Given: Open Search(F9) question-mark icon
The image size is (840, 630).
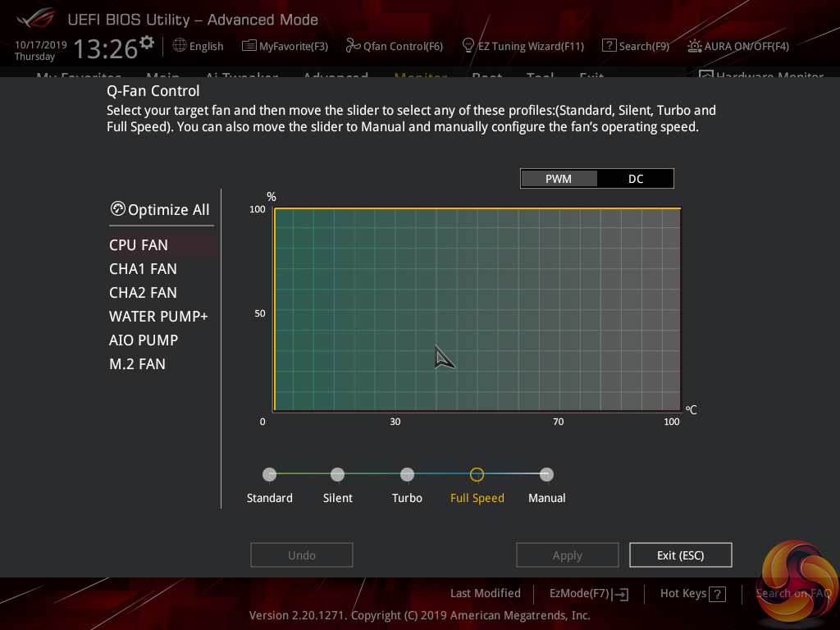Looking at the screenshot, I should click(609, 46).
